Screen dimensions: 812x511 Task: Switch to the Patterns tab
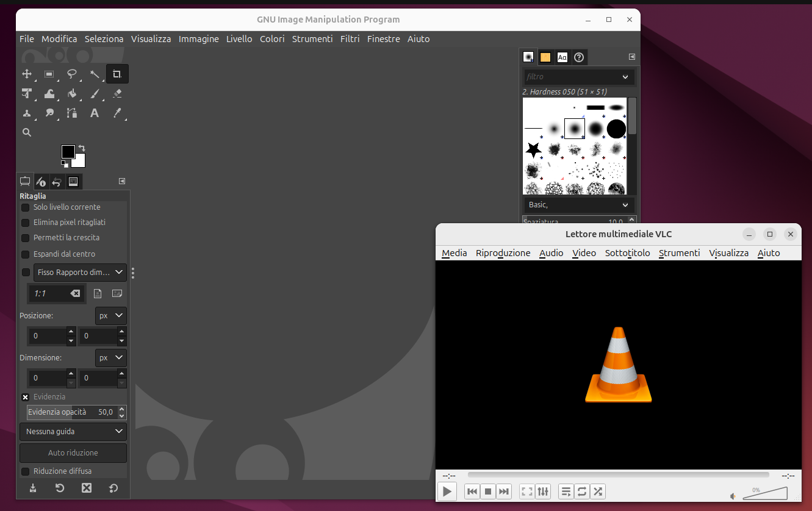[x=545, y=57]
